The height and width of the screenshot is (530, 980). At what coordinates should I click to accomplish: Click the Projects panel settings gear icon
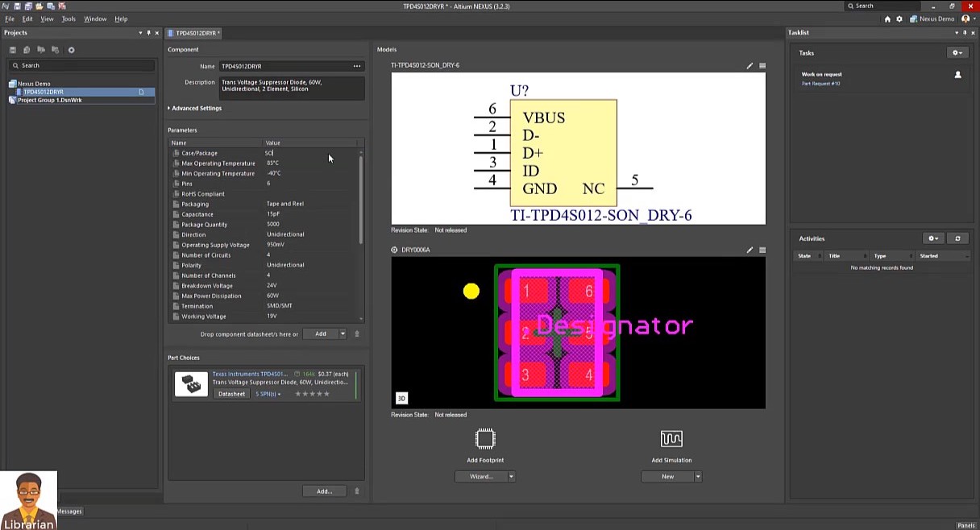(x=71, y=50)
